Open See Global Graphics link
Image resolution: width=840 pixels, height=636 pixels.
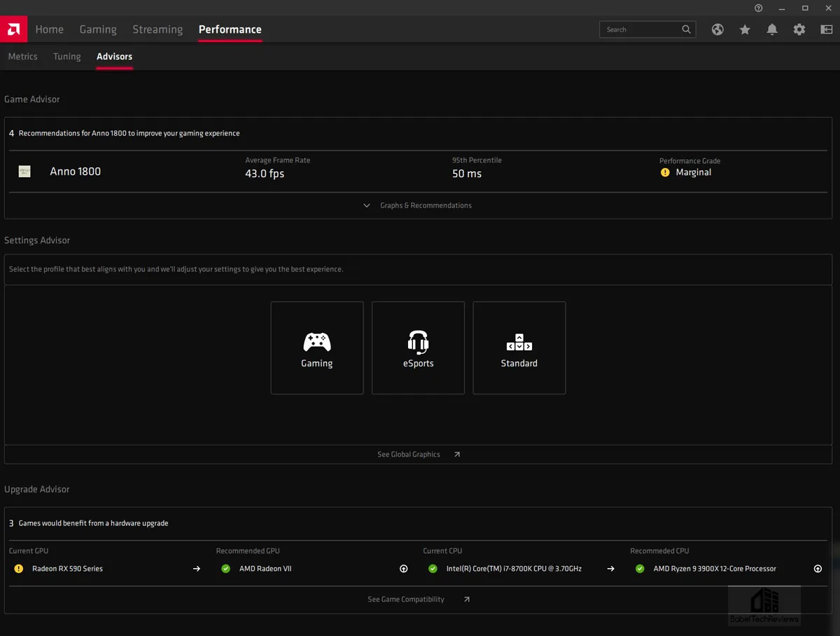[x=409, y=455]
